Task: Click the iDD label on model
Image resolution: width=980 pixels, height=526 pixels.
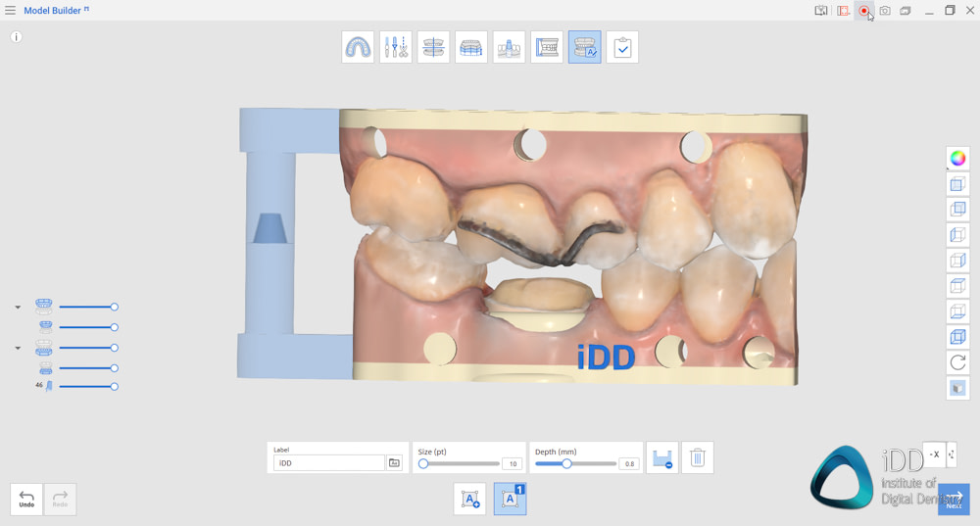Action: coord(606,358)
